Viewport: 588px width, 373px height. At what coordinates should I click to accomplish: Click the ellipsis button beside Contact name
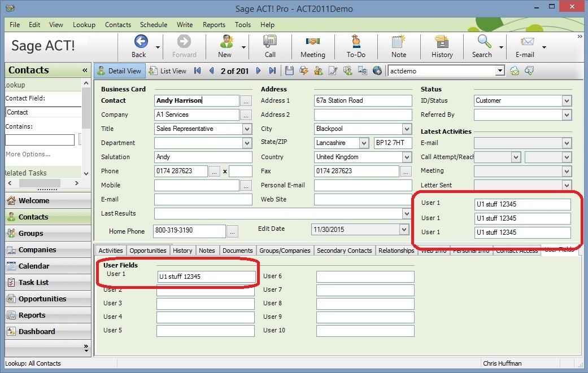[x=246, y=101]
